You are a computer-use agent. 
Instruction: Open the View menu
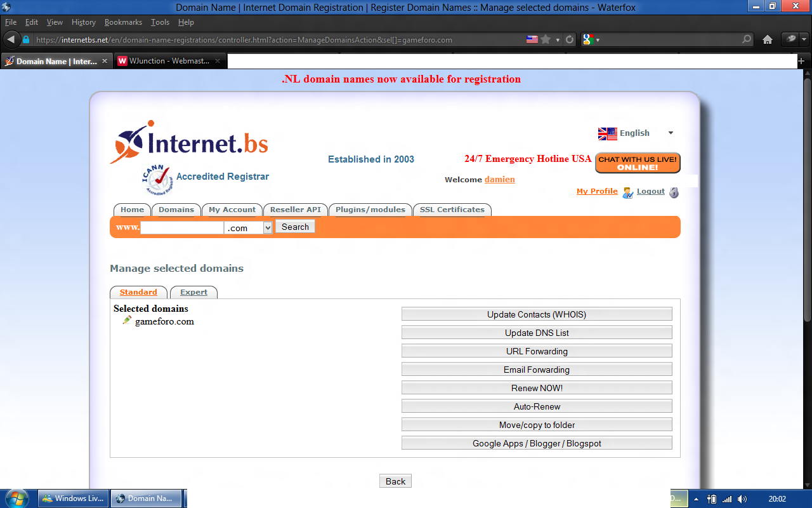55,22
